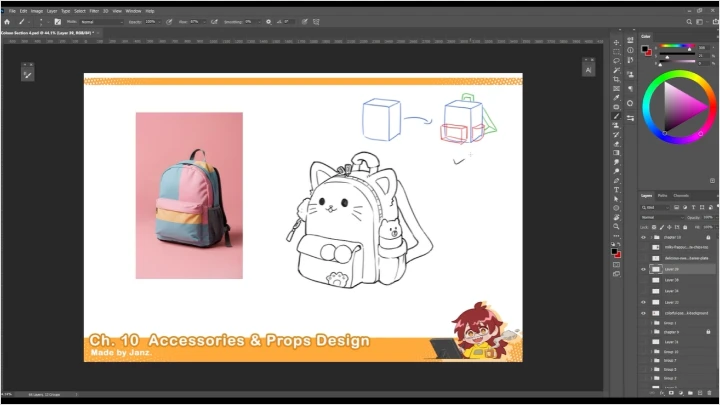Click the Home icon in options bar
Viewport: 720px width, 405px height.
[7, 20]
